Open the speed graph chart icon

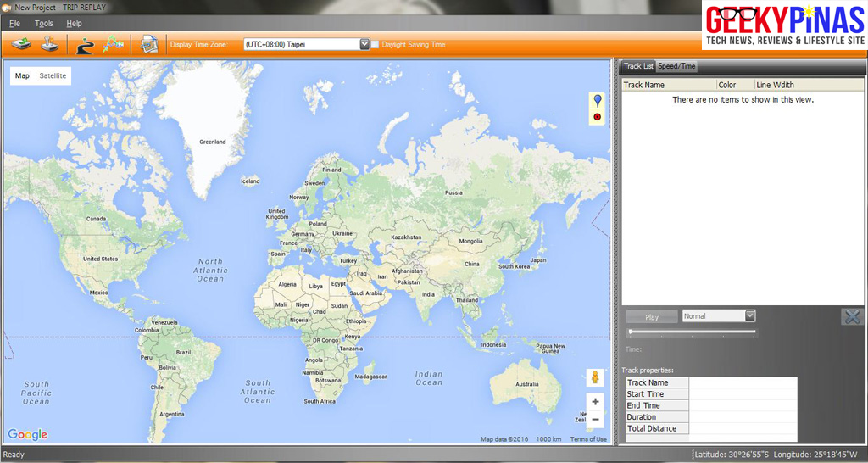coord(113,44)
